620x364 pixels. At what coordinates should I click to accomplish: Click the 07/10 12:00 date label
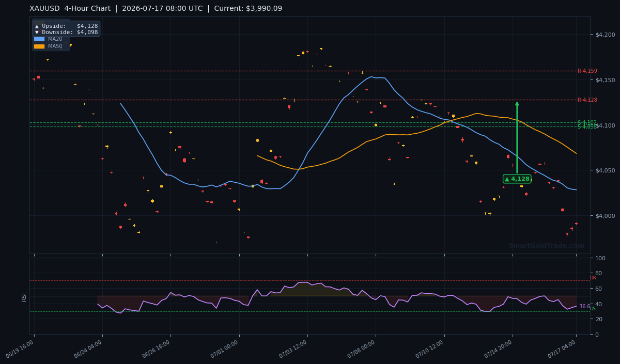[430, 349]
